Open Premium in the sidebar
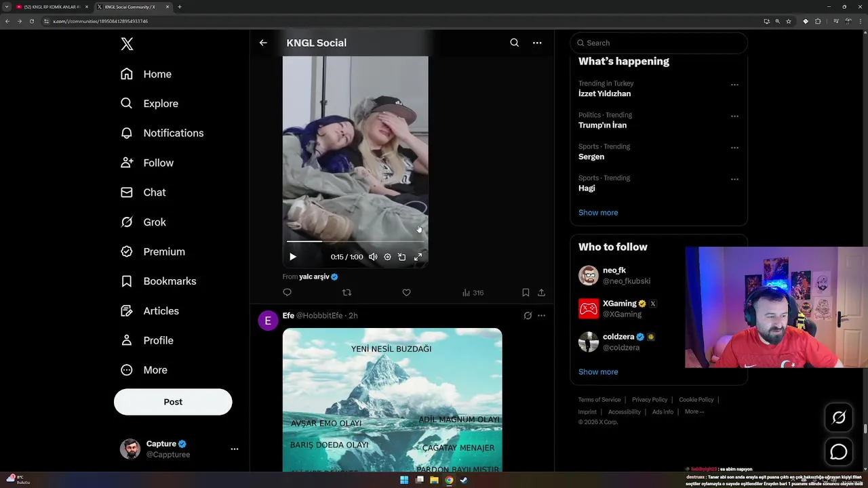The height and width of the screenshot is (488, 868). tap(152, 251)
